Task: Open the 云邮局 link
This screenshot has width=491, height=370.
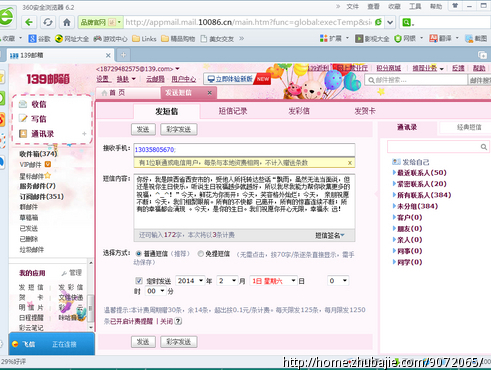Action: pos(155,79)
